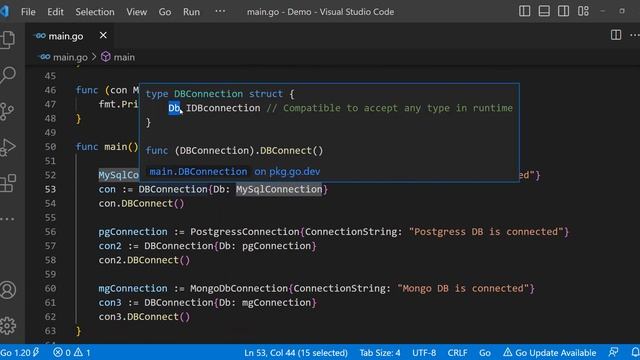The width and height of the screenshot is (640, 360).
Task: Click the highlighted MySqlConnection on line 53
Action: coord(279,189)
